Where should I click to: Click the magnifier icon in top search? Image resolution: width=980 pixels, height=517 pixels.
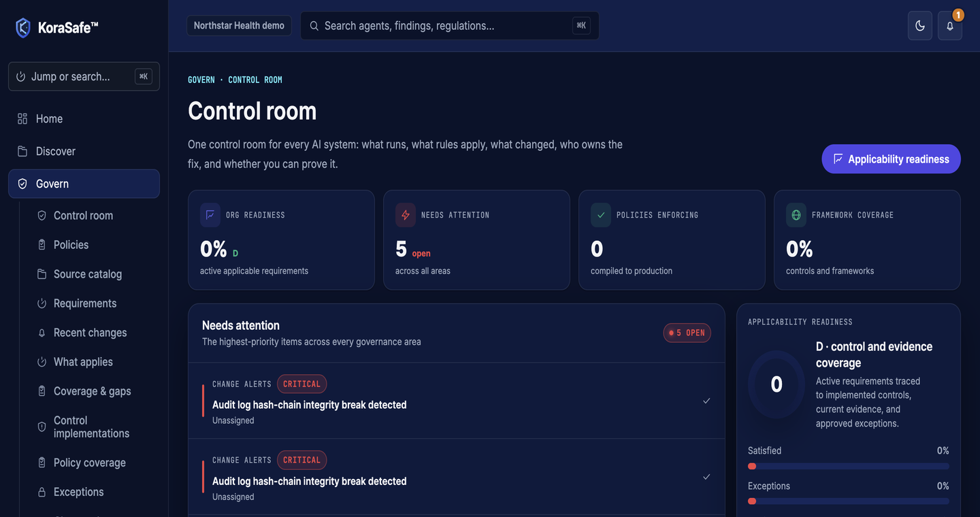pyautogui.click(x=314, y=26)
